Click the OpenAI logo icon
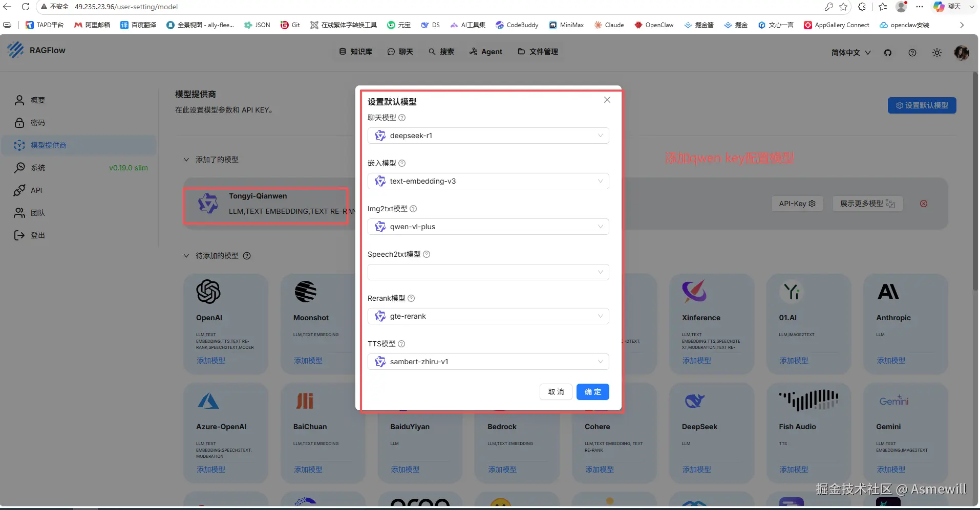Image resolution: width=980 pixels, height=510 pixels. coord(208,292)
